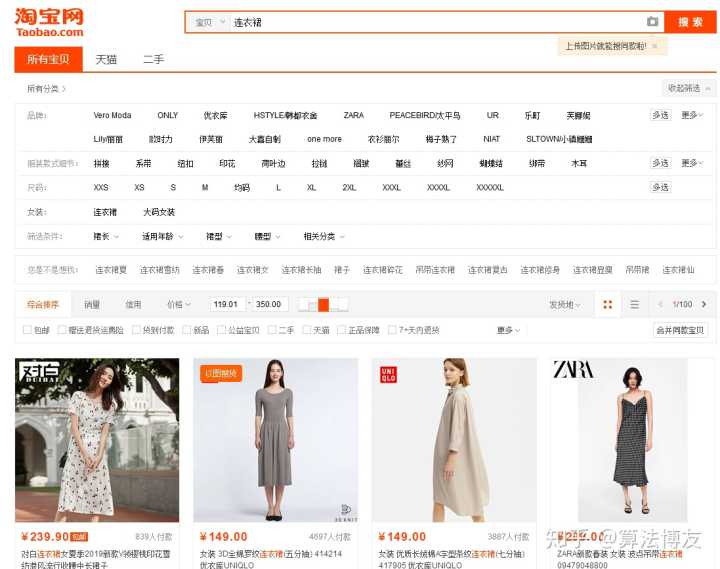Open the ZARA black dress product thumbnail
720x569 pixels.
click(632, 440)
